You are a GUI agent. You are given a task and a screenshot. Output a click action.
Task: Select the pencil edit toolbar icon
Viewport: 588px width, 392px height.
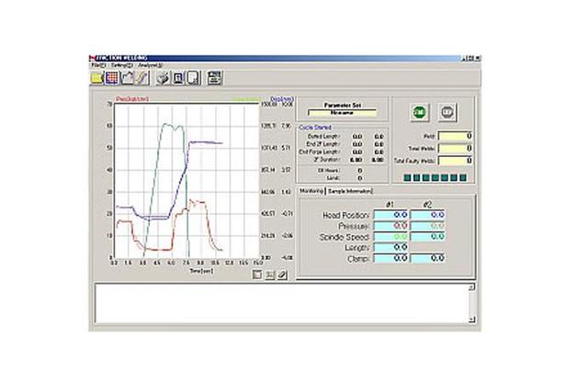142,78
